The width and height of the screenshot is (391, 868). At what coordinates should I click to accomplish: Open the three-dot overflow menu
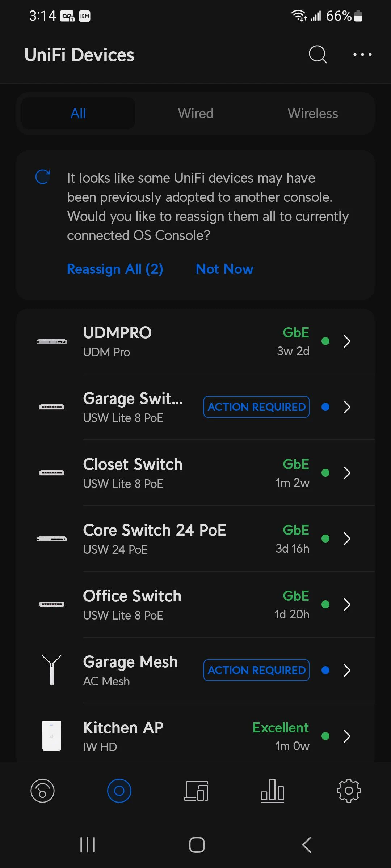362,55
